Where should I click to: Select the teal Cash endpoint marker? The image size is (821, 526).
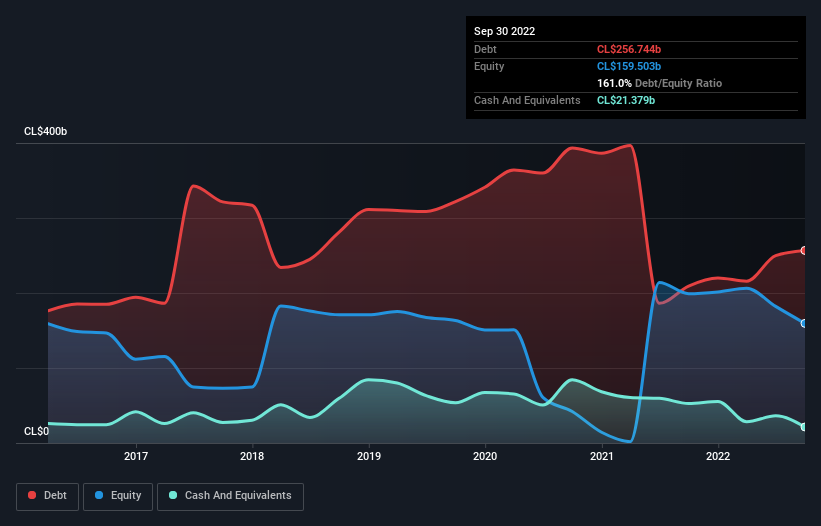click(804, 427)
